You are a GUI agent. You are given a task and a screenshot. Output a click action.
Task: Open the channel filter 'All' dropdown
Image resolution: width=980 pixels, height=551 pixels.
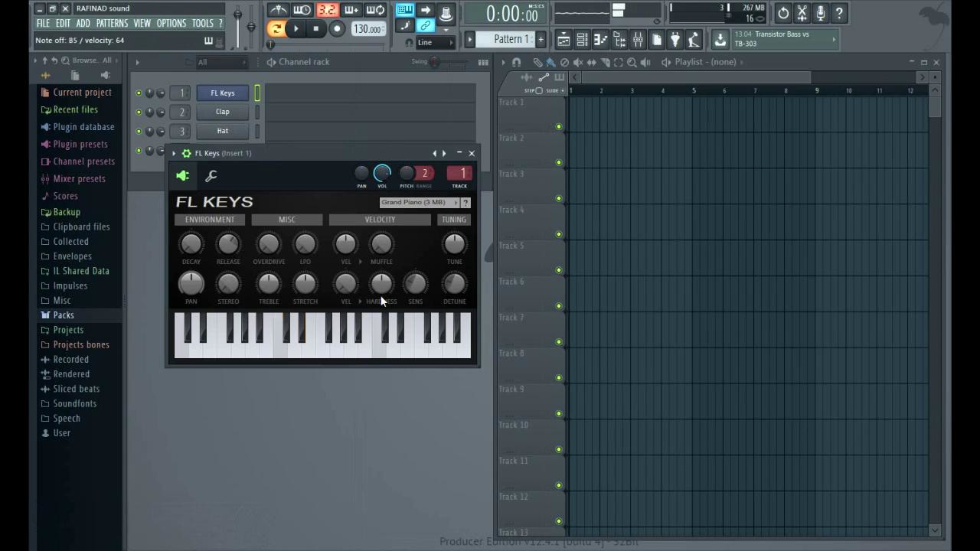point(221,62)
